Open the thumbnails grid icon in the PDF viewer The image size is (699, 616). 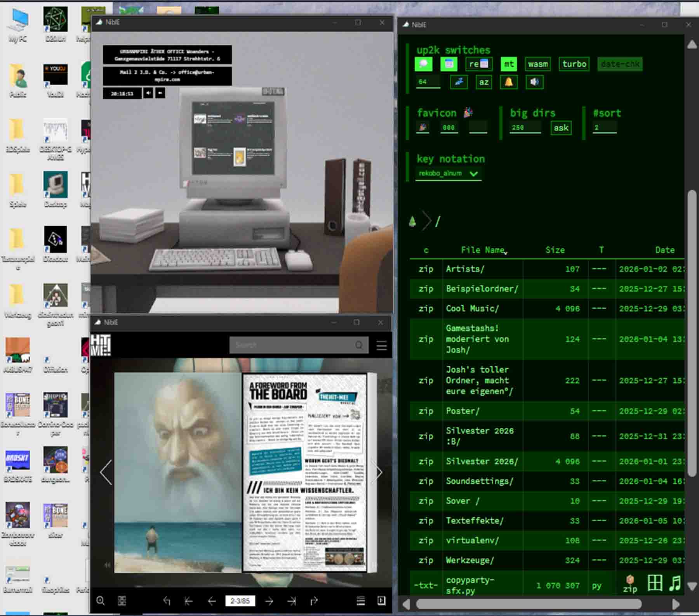click(x=122, y=600)
